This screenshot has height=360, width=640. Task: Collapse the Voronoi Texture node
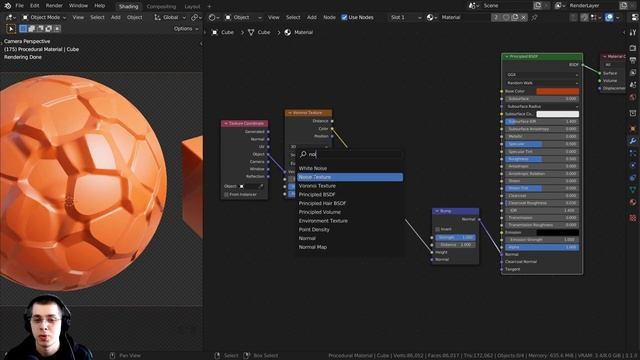[x=290, y=113]
